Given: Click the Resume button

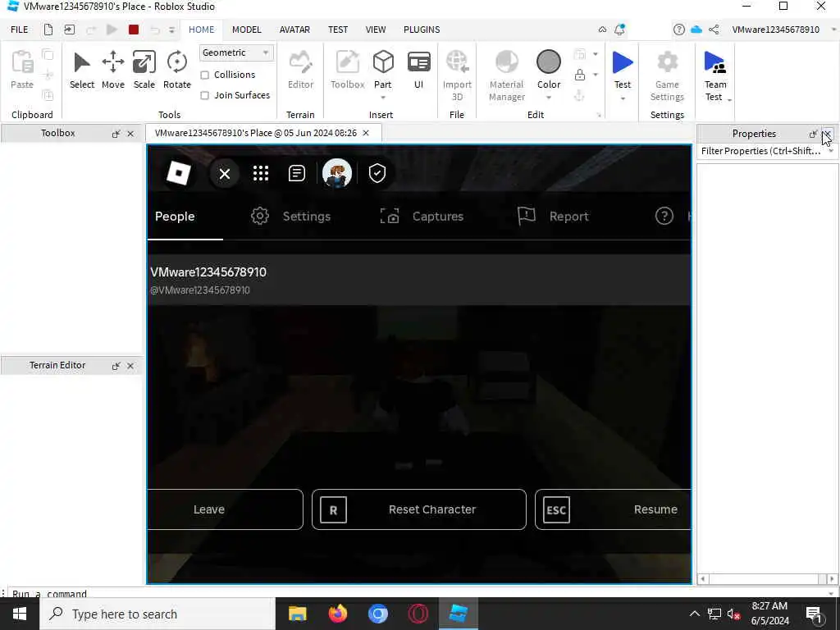Looking at the screenshot, I should point(613,509).
